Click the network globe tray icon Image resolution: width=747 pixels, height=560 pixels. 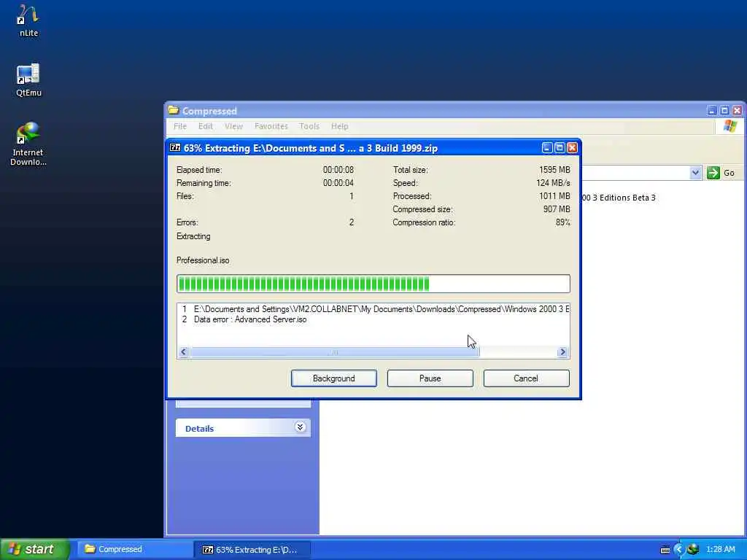click(x=693, y=549)
